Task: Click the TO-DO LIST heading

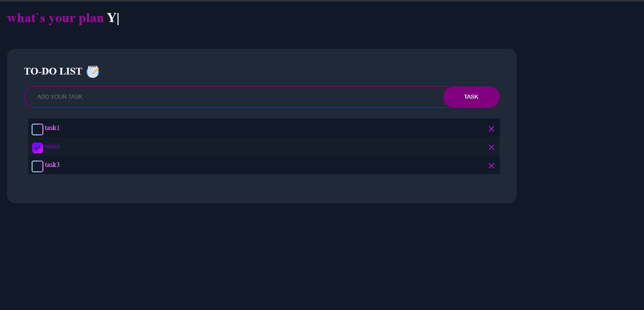Action: (53, 71)
